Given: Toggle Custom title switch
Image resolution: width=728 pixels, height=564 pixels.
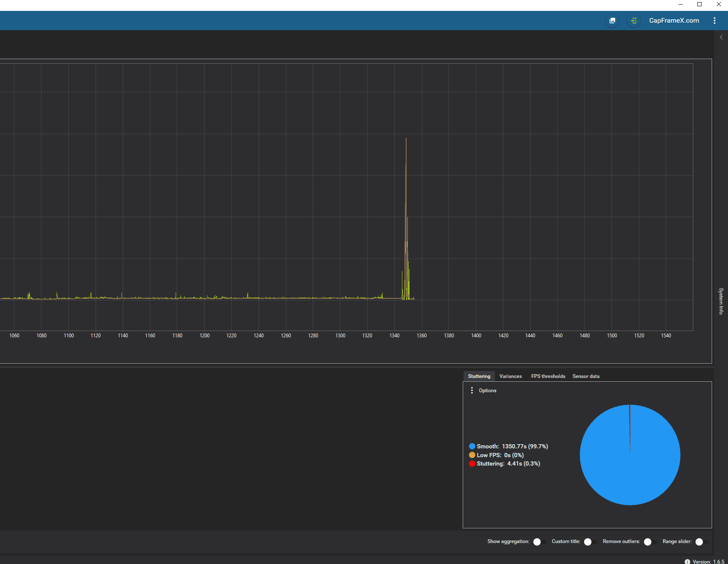Looking at the screenshot, I should coord(591,542).
